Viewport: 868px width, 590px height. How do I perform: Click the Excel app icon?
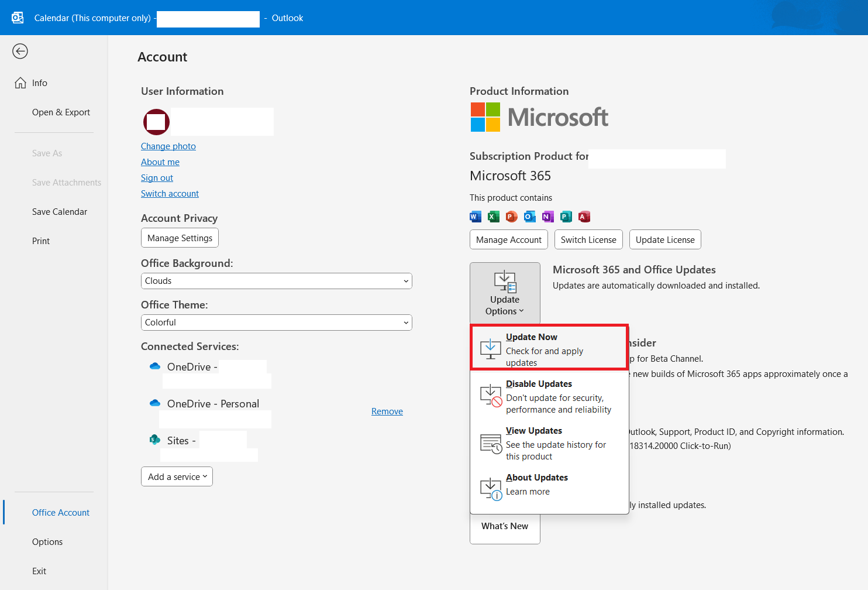[x=494, y=217]
